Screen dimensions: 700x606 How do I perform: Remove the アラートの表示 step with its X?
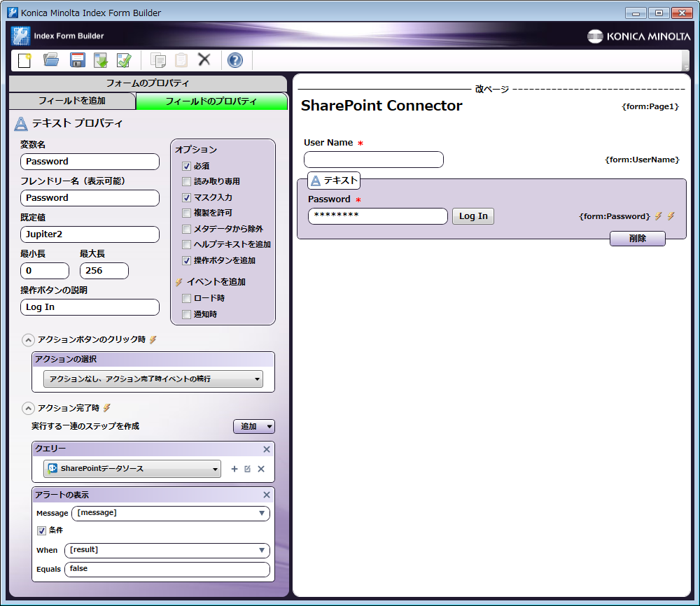[x=267, y=495]
